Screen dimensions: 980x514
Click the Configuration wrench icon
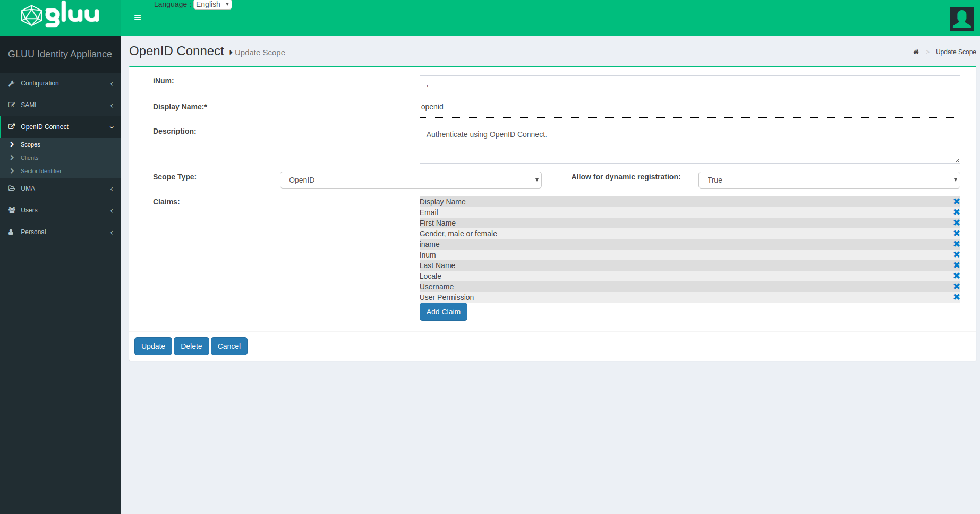(x=12, y=83)
